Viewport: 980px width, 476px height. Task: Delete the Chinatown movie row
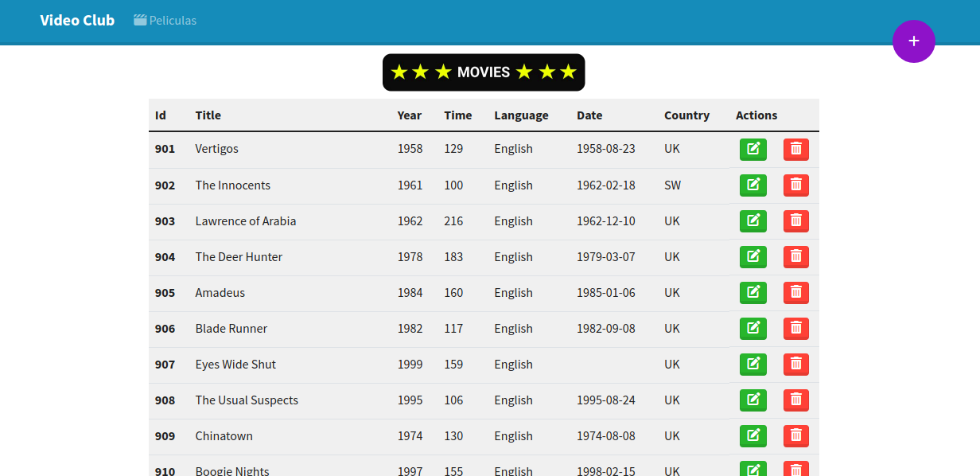click(x=796, y=436)
